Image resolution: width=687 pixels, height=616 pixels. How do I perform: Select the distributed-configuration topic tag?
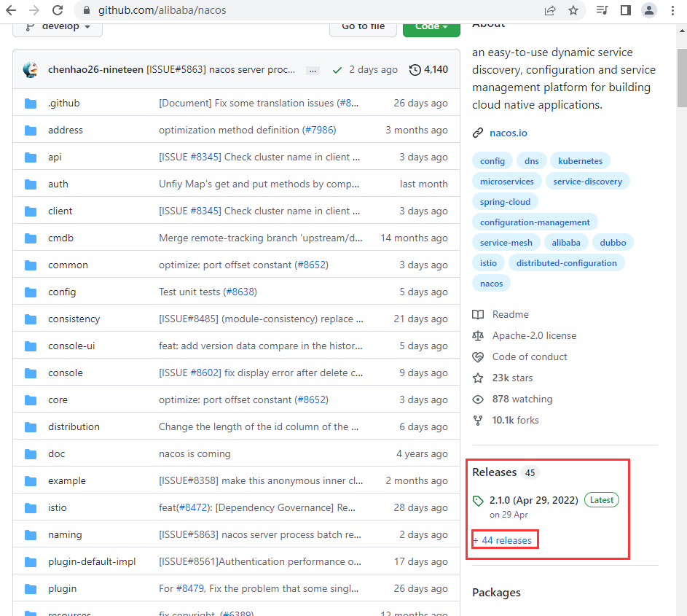click(567, 263)
